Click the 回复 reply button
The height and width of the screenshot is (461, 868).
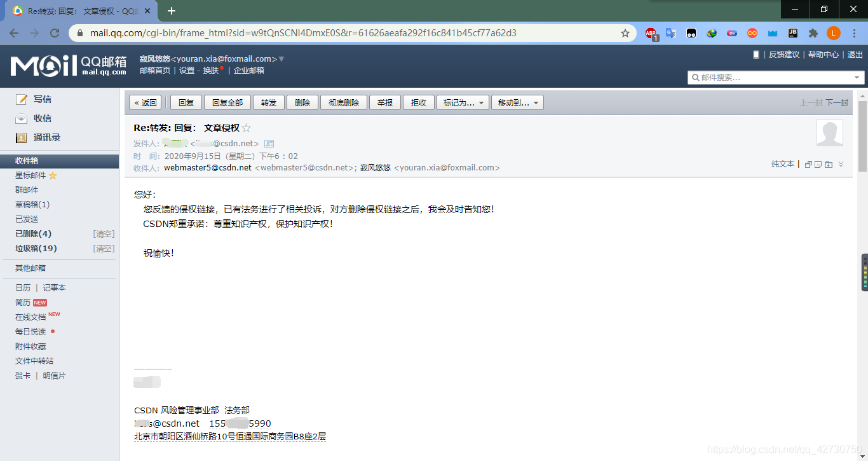point(186,103)
